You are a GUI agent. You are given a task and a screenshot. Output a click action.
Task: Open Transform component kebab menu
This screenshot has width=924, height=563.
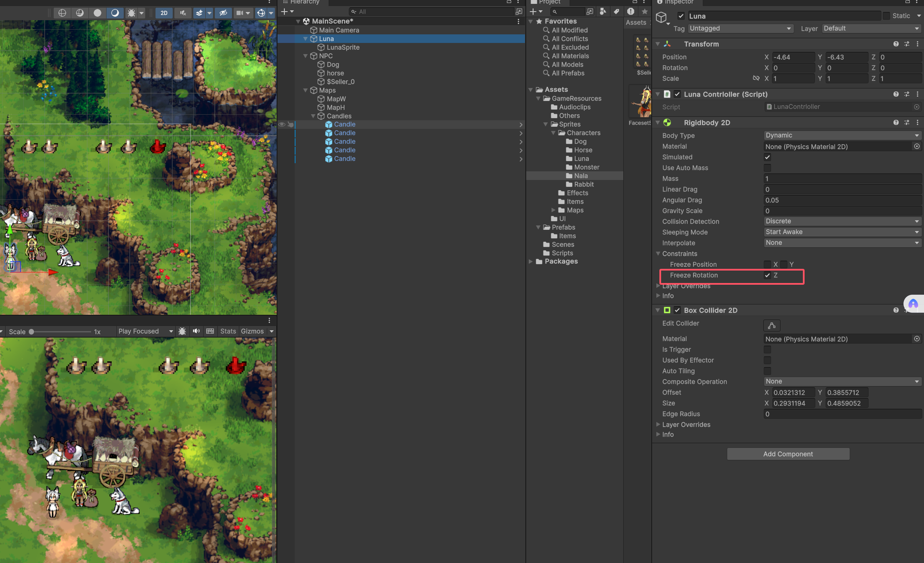[918, 44]
